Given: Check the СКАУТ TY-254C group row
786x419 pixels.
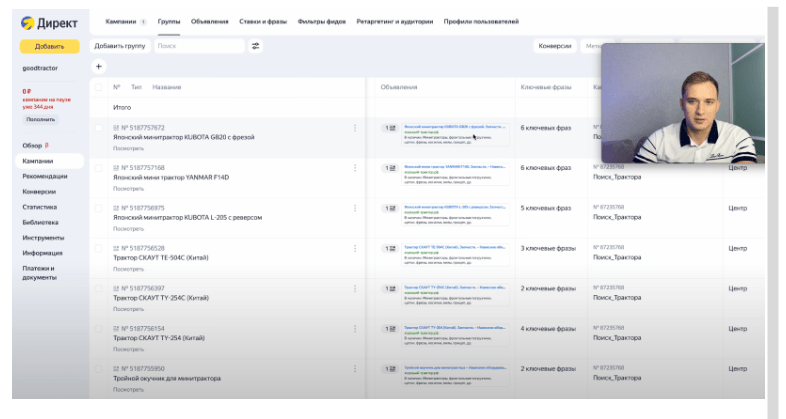Looking at the screenshot, I should [99, 288].
